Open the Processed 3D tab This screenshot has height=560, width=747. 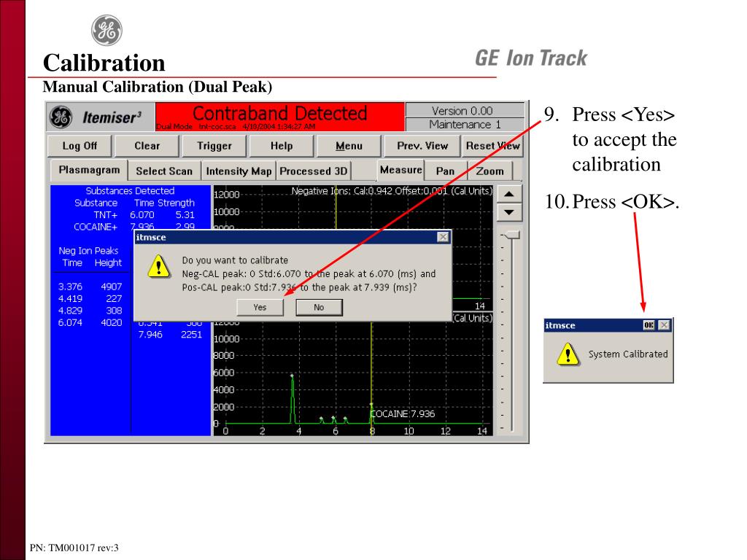click(x=314, y=171)
